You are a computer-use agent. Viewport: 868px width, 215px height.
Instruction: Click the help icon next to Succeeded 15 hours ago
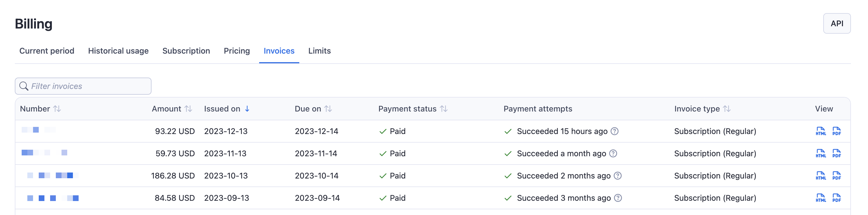pyautogui.click(x=615, y=132)
